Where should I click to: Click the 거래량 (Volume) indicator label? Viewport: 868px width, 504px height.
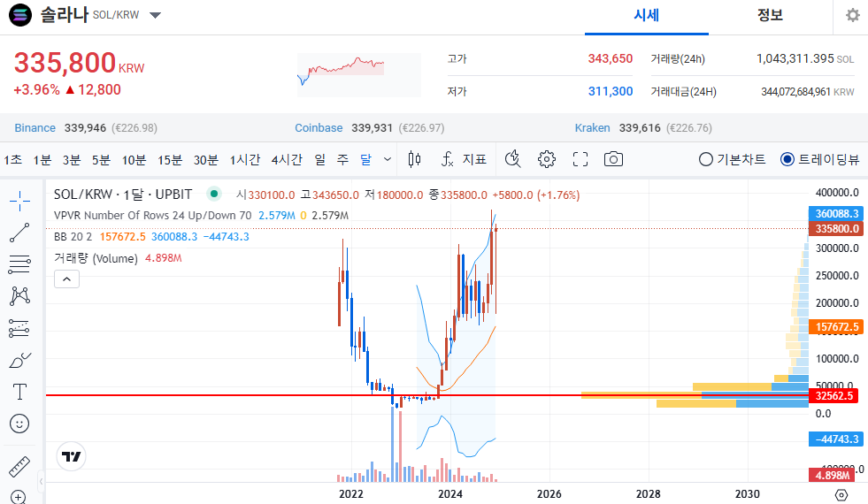(96, 258)
